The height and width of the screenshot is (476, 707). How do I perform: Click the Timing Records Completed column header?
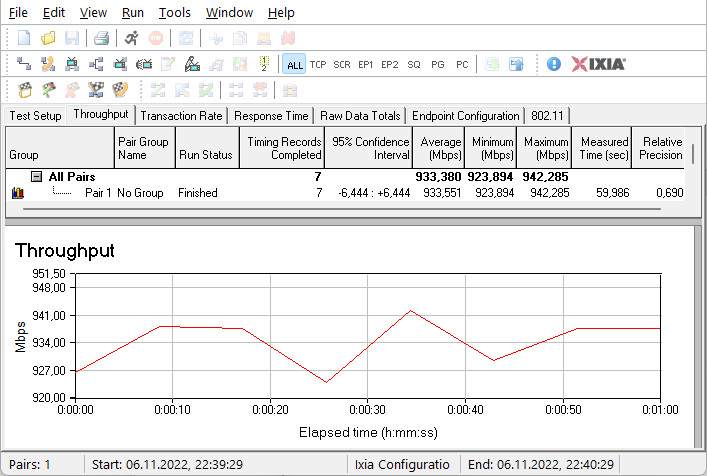tap(282, 148)
